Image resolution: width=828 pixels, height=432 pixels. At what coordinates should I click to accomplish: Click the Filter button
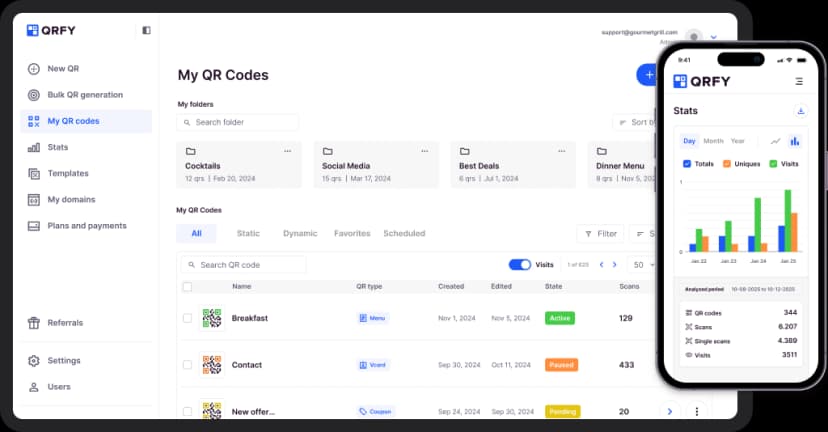[600, 234]
